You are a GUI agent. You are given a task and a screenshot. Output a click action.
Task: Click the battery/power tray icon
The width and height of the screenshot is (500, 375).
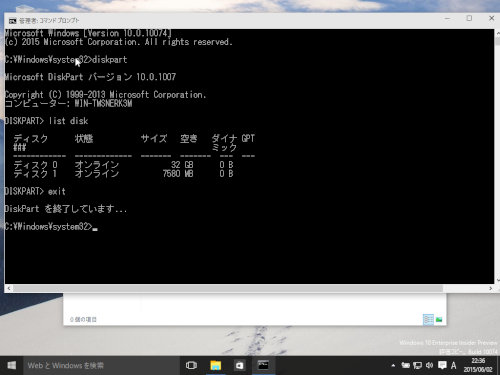point(405,366)
